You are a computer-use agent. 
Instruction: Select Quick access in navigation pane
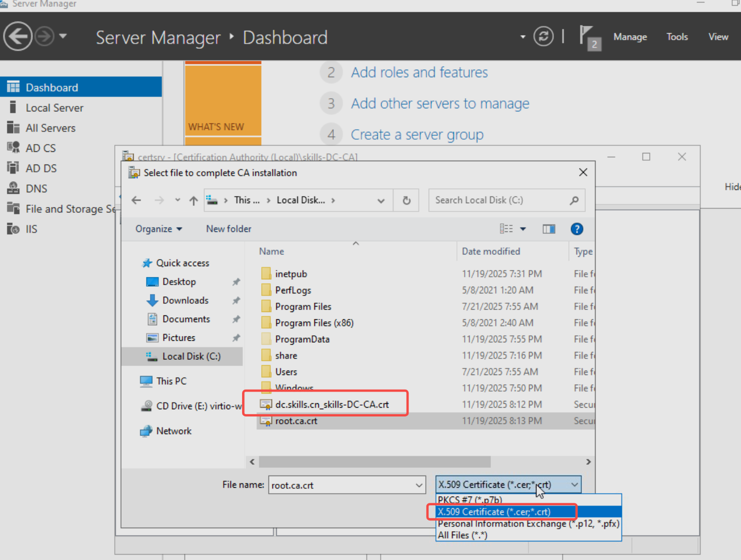pos(183,263)
